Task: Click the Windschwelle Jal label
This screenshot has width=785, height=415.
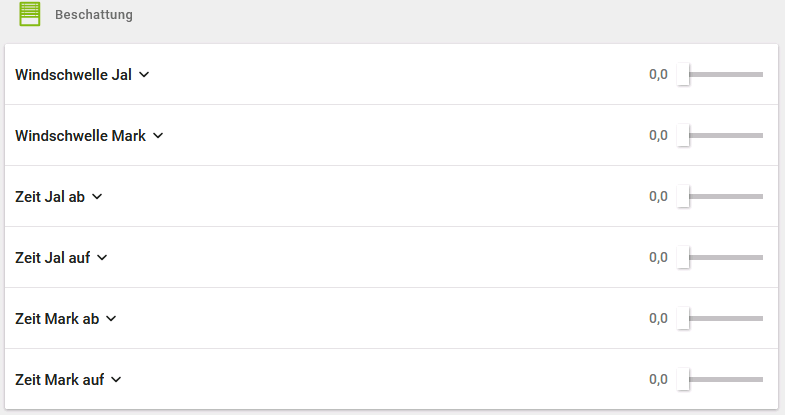Action: tap(74, 74)
